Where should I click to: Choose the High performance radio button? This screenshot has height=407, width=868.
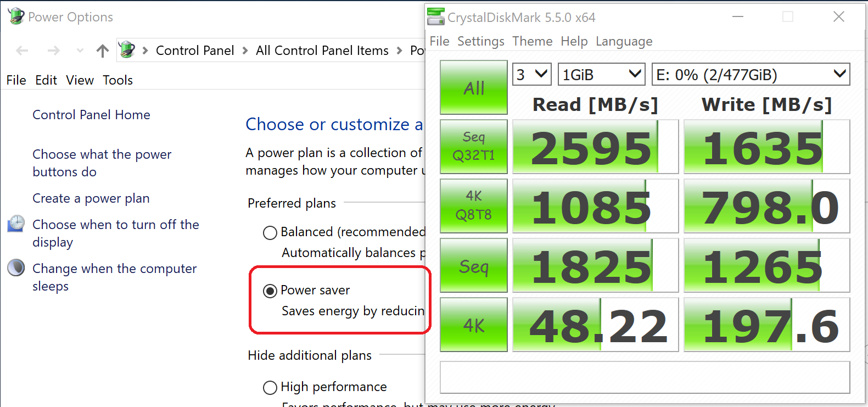(x=270, y=388)
